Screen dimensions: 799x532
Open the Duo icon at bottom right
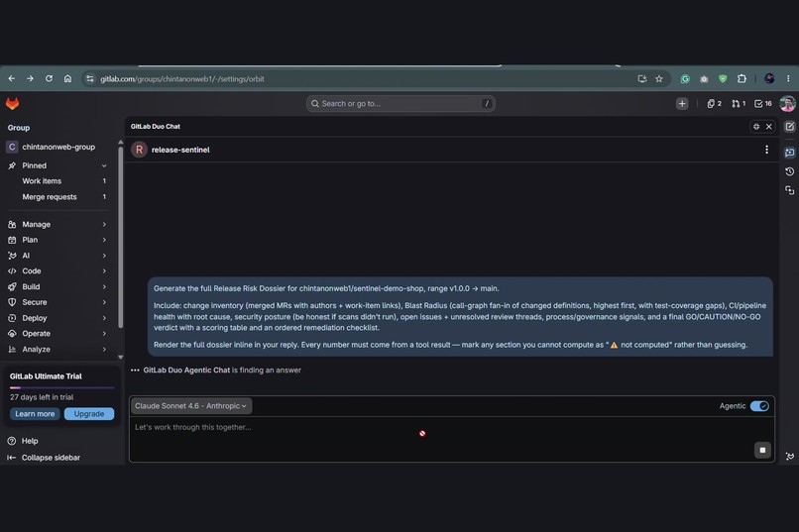789,457
